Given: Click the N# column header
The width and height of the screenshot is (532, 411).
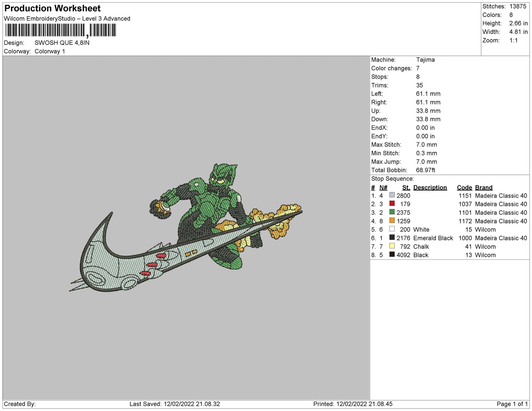Looking at the screenshot, I should click(x=383, y=187).
